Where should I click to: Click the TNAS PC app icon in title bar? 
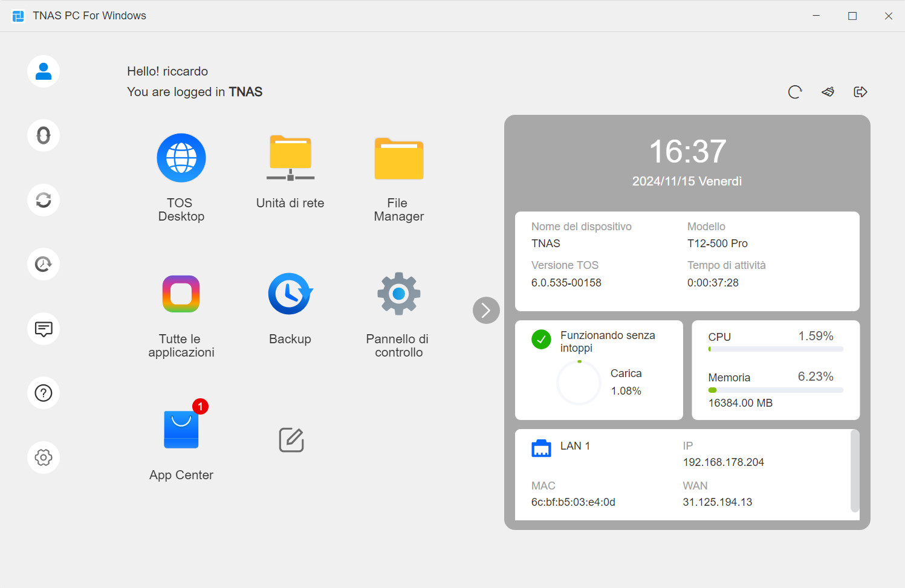click(x=18, y=16)
